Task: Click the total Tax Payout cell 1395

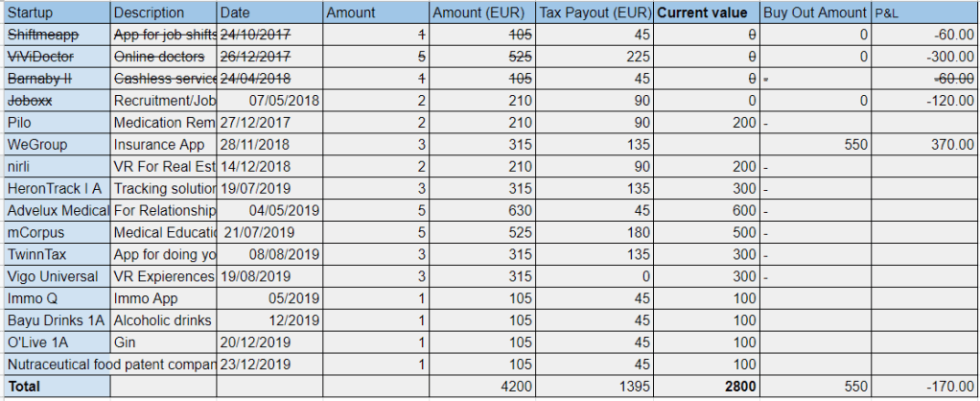Action: [595, 387]
